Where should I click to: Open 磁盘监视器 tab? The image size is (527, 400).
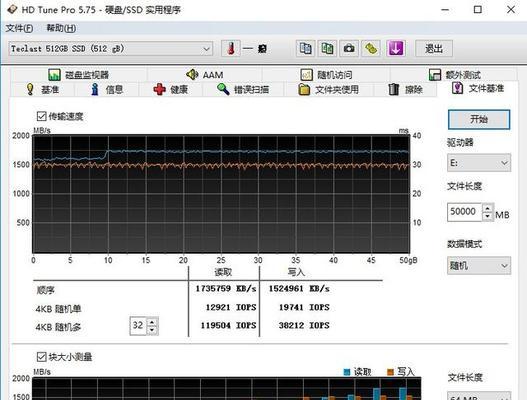[78, 74]
